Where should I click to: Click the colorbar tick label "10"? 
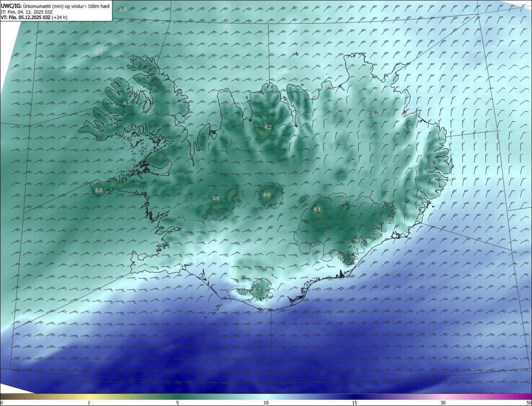click(266, 403)
